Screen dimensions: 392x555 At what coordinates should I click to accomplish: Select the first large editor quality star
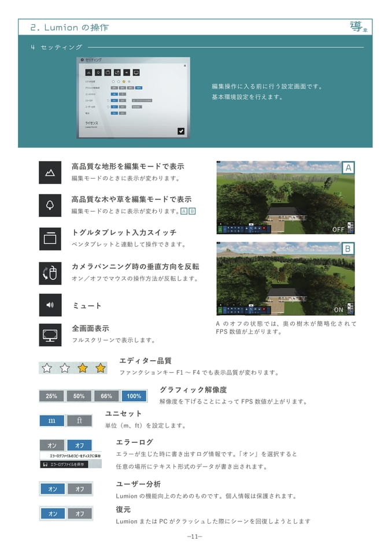(x=47, y=368)
